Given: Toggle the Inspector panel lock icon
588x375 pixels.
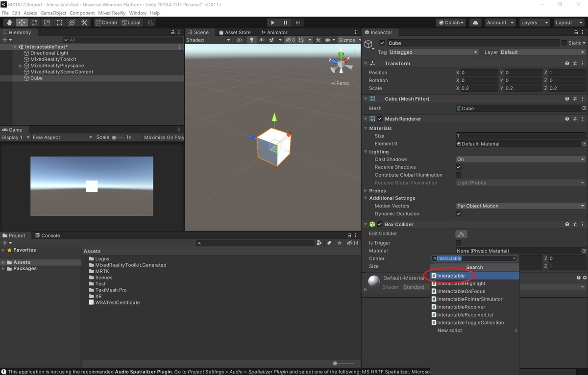Looking at the screenshot, I should (x=576, y=32).
